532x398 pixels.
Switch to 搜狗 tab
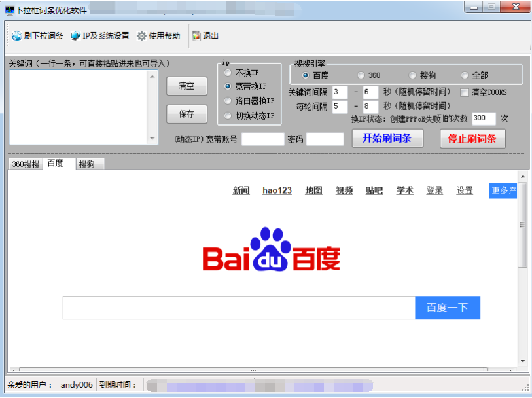pos(90,164)
